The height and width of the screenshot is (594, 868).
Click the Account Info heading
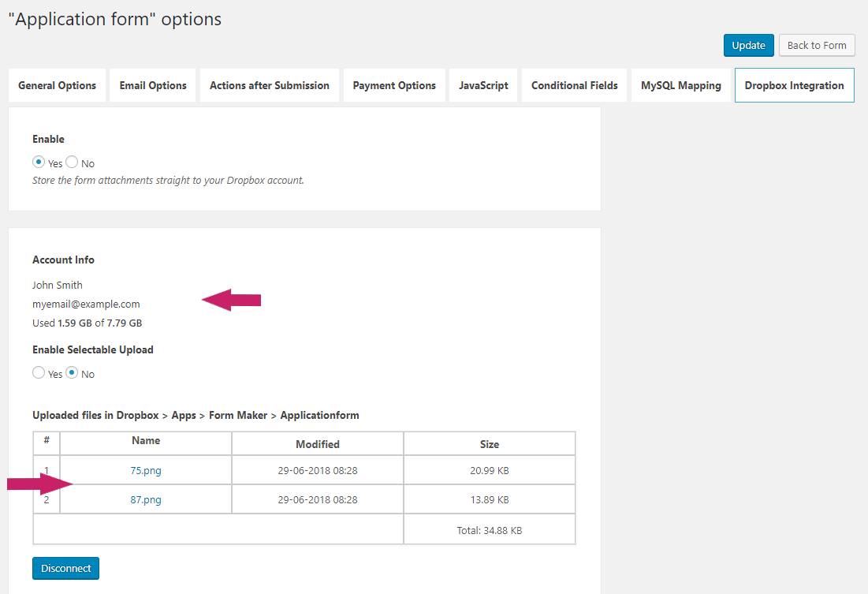[x=63, y=260]
